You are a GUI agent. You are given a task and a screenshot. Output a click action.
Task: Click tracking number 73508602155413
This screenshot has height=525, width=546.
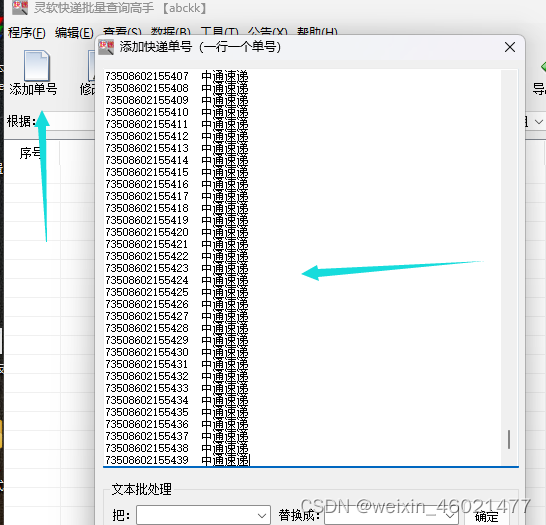click(147, 148)
